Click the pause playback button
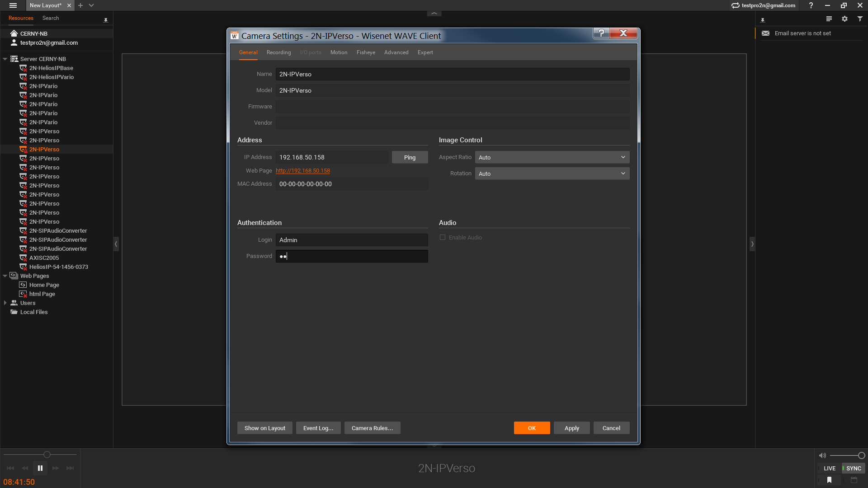Image resolution: width=868 pixels, height=488 pixels. point(40,468)
